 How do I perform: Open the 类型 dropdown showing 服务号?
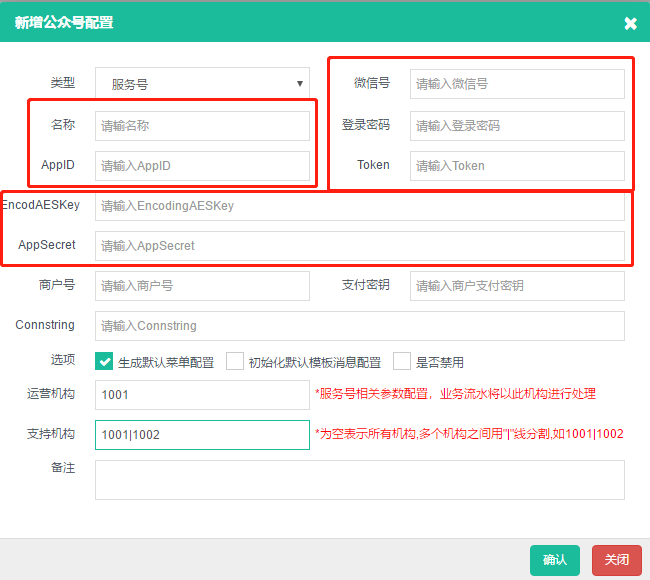point(202,84)
